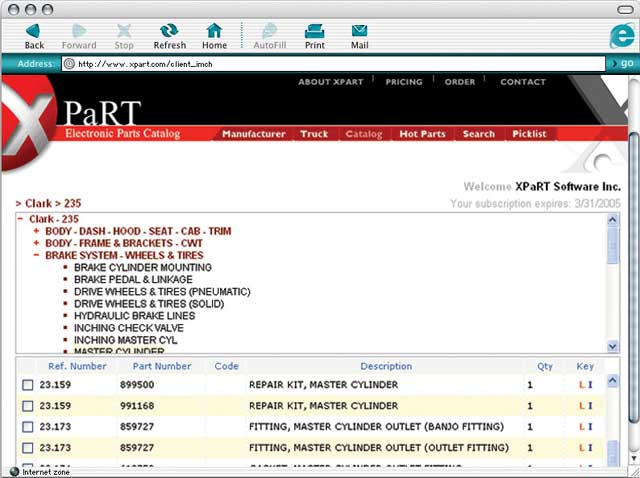Image resolution: width=640 pixels, height=478 pixels.
Task: Click 235 in the breadcrumb
Action: tap(73, 203)
